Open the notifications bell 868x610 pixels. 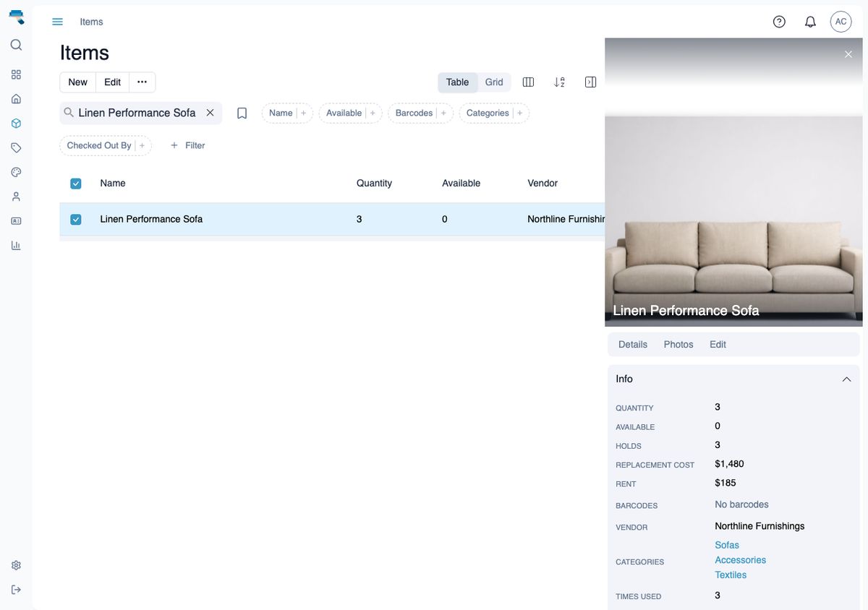[x=810, y=22]
